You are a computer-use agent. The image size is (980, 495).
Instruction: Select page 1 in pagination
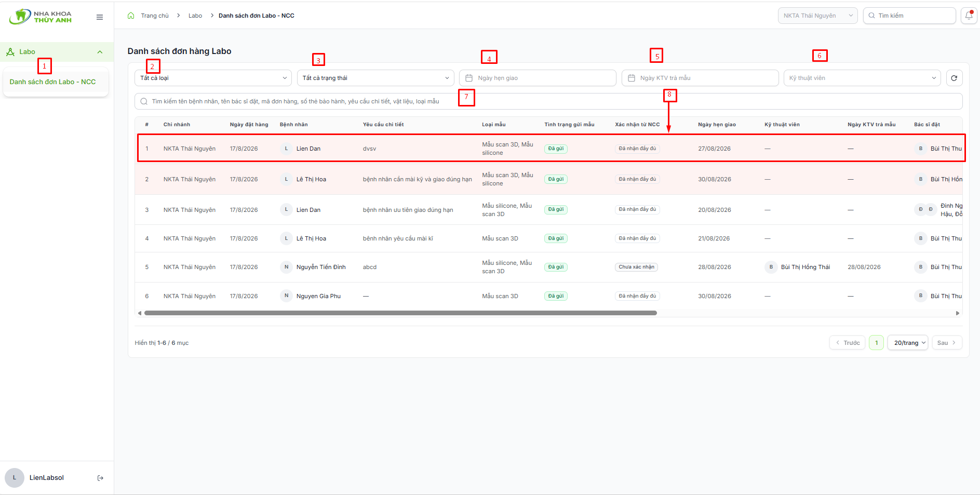click(877, 343)
